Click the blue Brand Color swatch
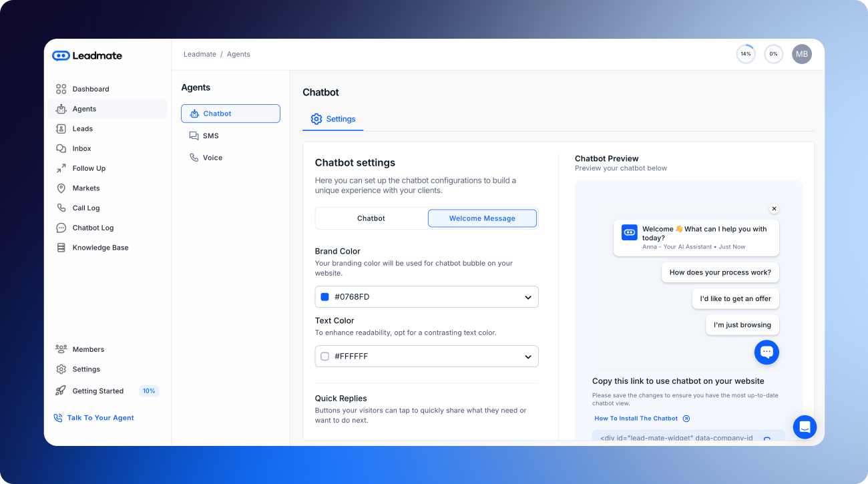This screenshot has height=484, width=868. click(x=325, y=297)
